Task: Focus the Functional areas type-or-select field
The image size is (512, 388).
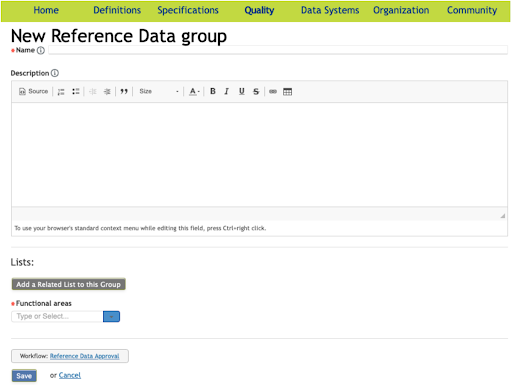Action: 57,316
